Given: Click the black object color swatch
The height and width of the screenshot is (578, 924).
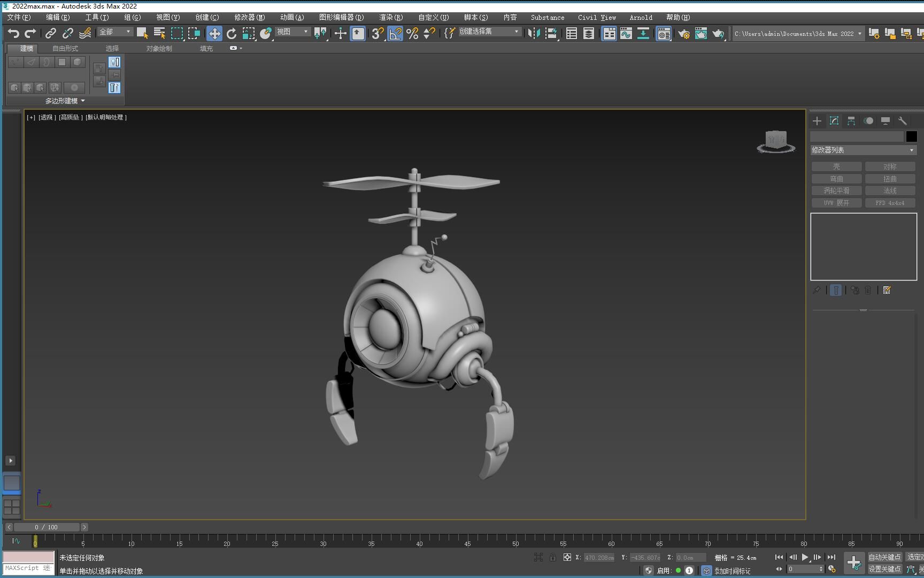Looking at the screenshot, I should coord(911,136).
